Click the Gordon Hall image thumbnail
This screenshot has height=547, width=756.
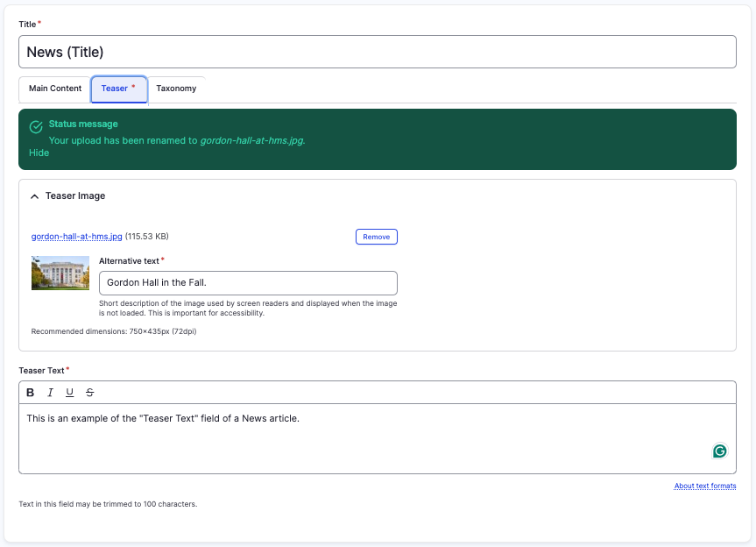click(60, 273)
